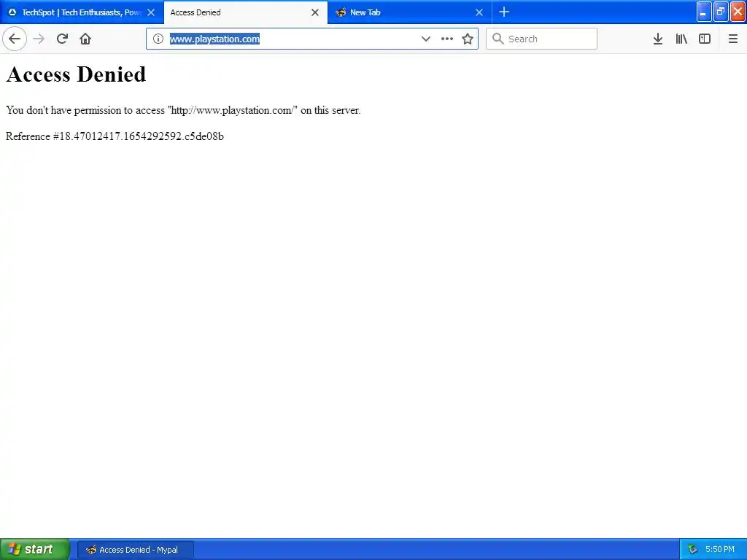Bookmark this page with the star
This screenshot has width=747, height=560.
468,39
